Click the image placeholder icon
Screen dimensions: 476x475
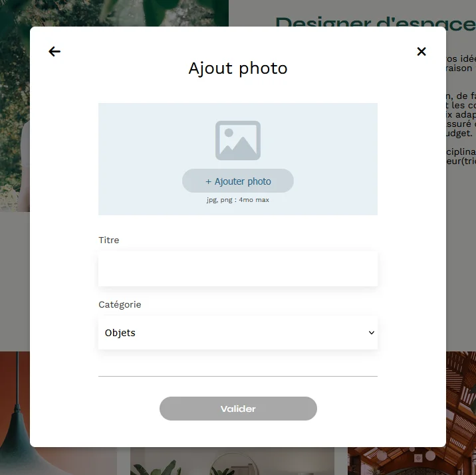[238, 140]
